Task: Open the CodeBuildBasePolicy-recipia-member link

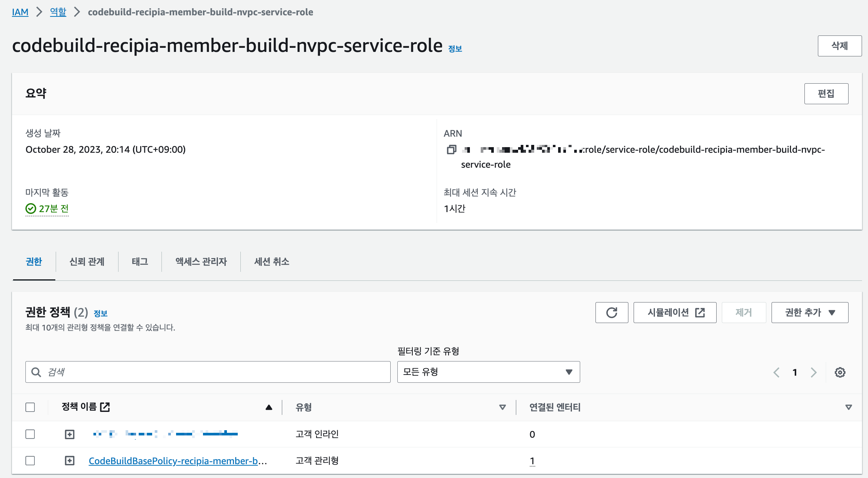Action: [x=173, y=461]
